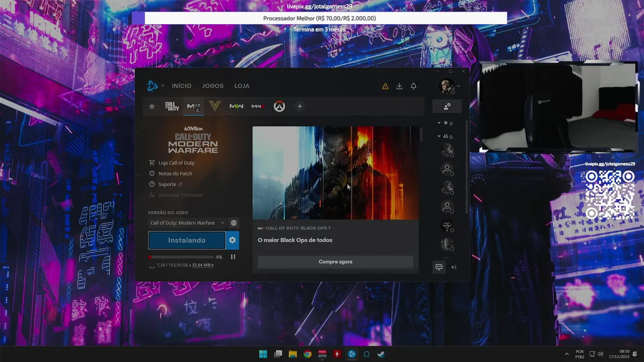This screenshot has width=644, height=362.
Task: Click the favorites star in game bar
Action: (x=152, y=106)
